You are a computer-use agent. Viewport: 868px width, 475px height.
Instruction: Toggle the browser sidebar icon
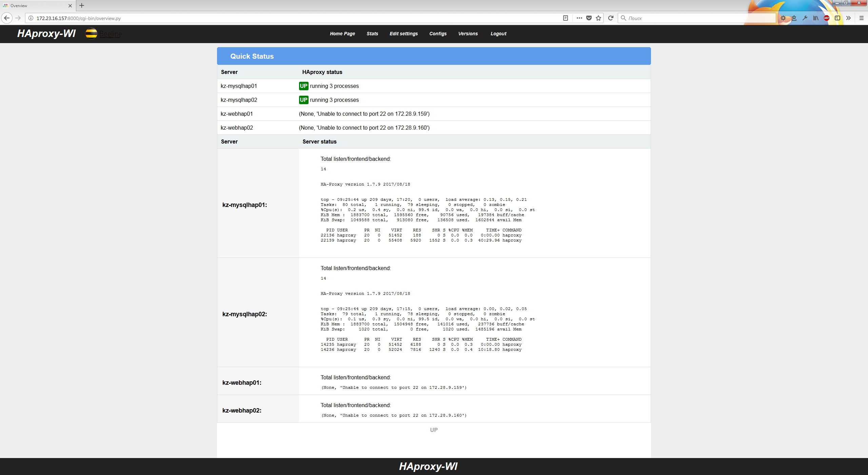(837, 18)
